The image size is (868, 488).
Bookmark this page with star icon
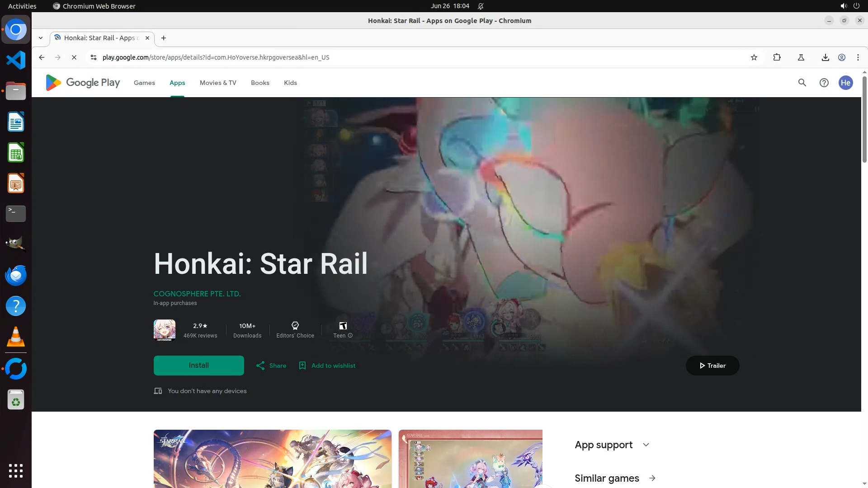[x=754, y=57]
